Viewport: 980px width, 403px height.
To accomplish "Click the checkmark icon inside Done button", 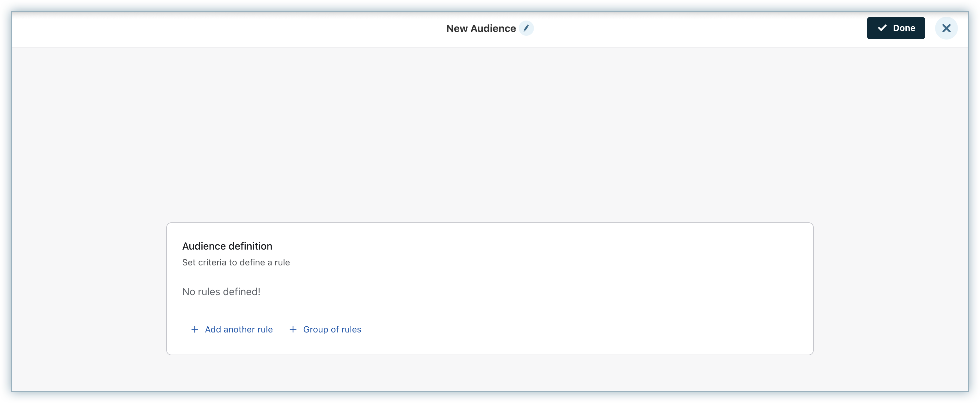I will pyautogui.click(x=882, y=28).
